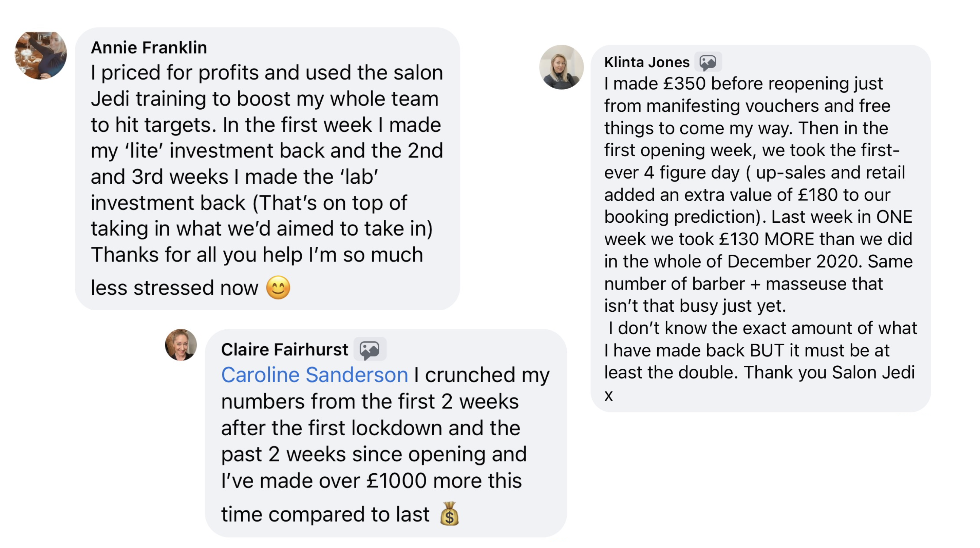The image size is (980, 548).
Task: Open the Caroline Sanderson mention link
Action: click(x=315, y=375)
